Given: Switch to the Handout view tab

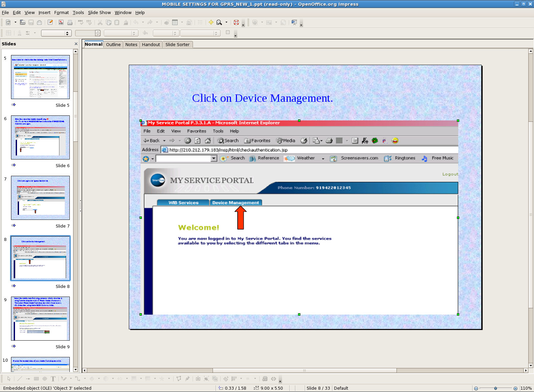Looking at the screenshot, I should coord(151,45).
